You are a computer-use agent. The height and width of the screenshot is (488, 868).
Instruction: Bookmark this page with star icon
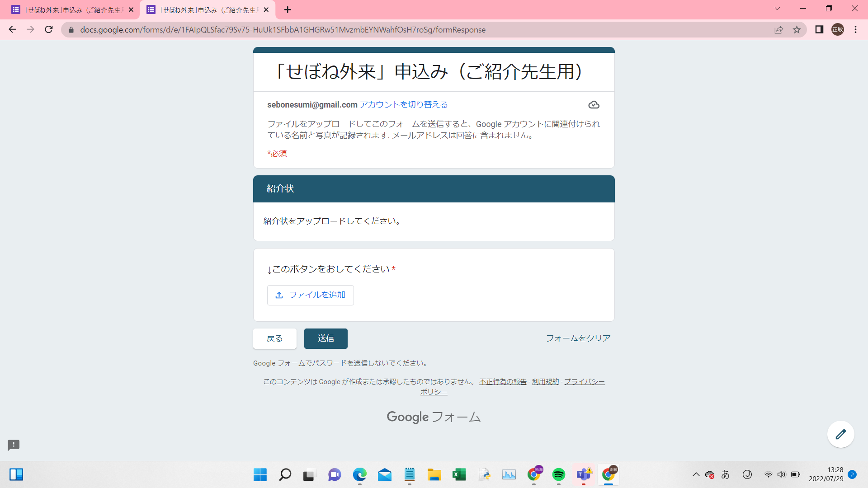[x=797, y=30]
